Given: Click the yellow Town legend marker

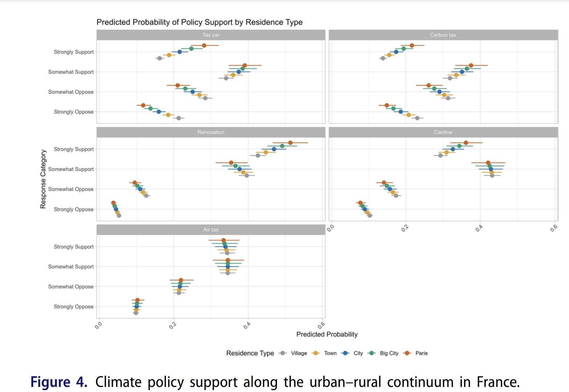Looking at the screenshot, I should click(x=316, y=353).
